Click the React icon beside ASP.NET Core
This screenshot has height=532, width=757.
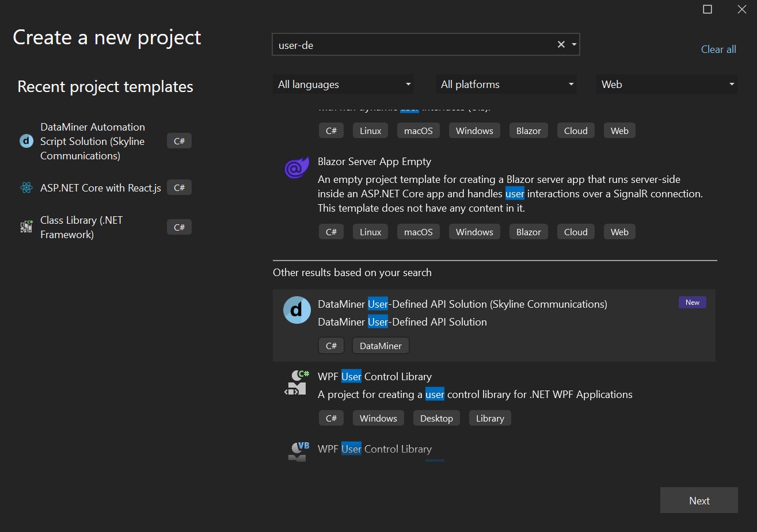[x=26, y=187]
